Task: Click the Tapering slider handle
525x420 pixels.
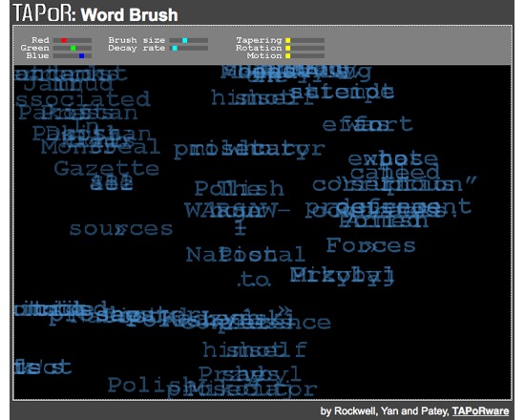Action: [x=287, y=40]
